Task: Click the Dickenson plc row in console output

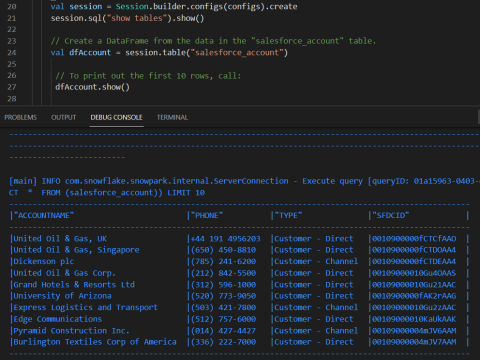Action: (x=239, y=261)
